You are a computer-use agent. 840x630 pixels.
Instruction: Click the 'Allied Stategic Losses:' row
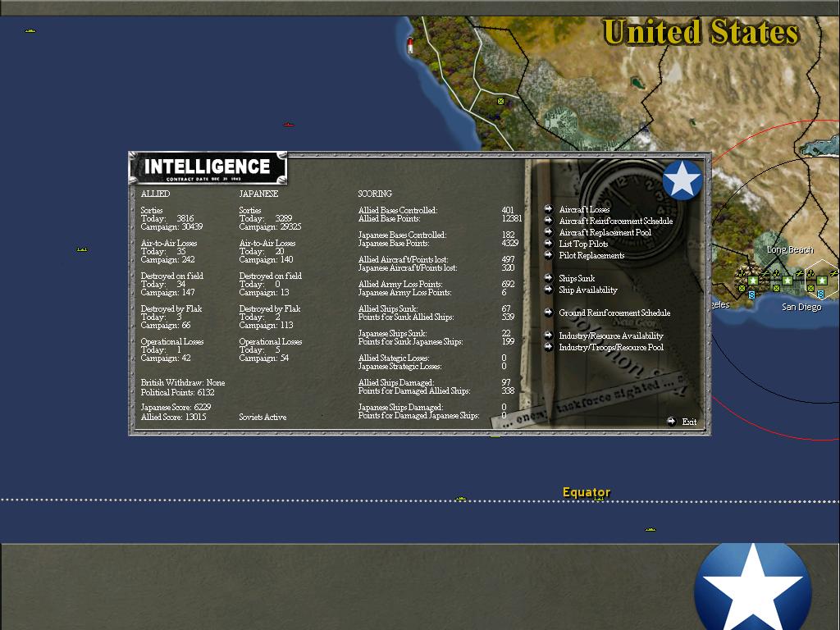click(x=431, y=358)
